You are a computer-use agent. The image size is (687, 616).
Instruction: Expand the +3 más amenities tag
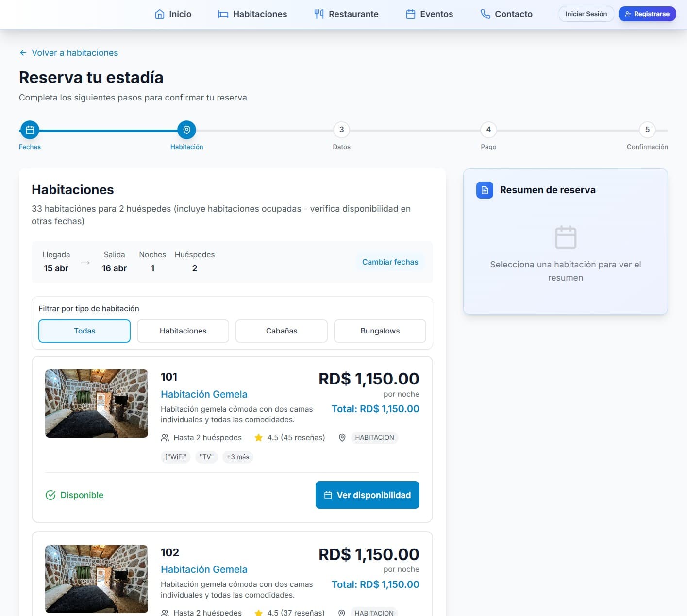pyautogui.click(x=238, y=457)
